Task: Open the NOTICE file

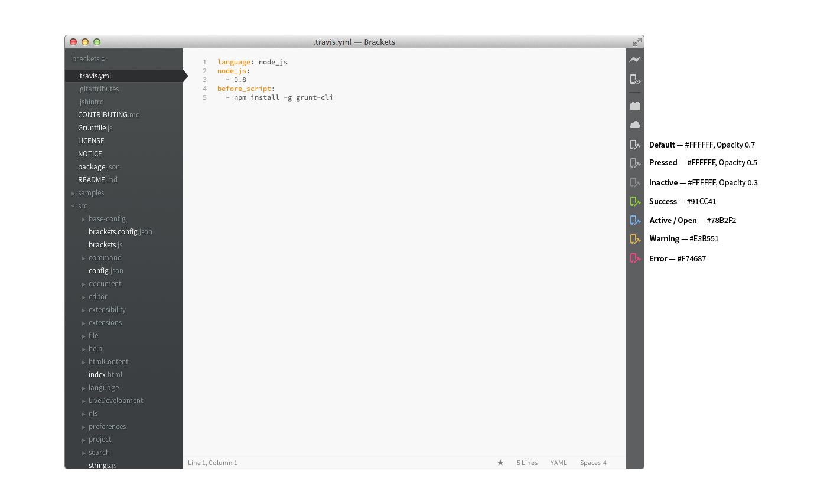Action: coord(90,154)
